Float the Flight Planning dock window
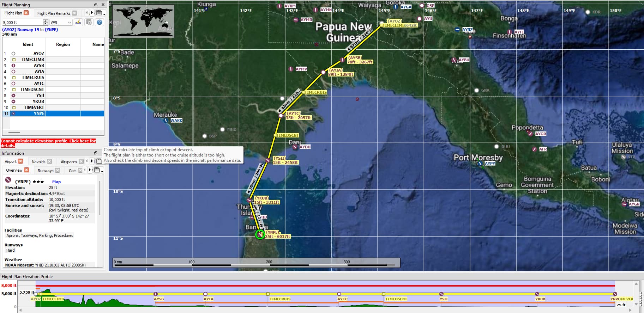The width and height of the screenshot is (644, 313). 96,5
